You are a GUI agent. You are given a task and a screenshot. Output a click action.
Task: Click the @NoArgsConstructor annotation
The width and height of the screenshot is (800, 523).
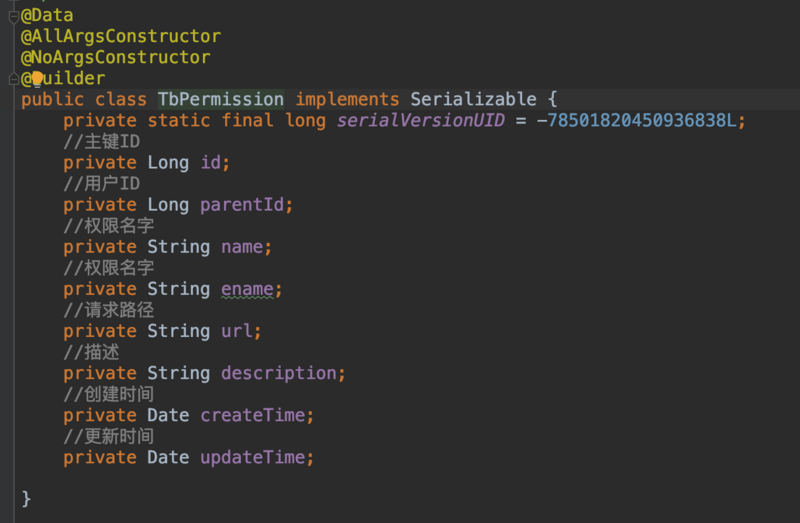coord(115,57)
